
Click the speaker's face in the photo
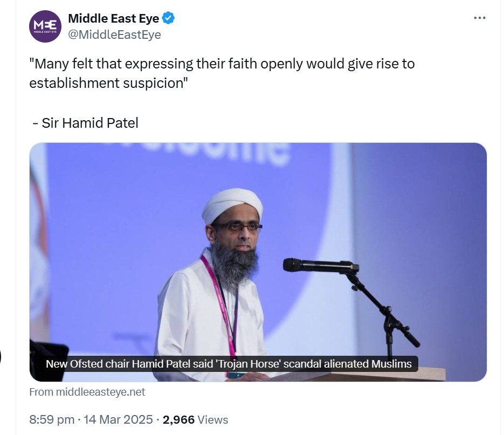pyautogui.click(x=236, y=233)
